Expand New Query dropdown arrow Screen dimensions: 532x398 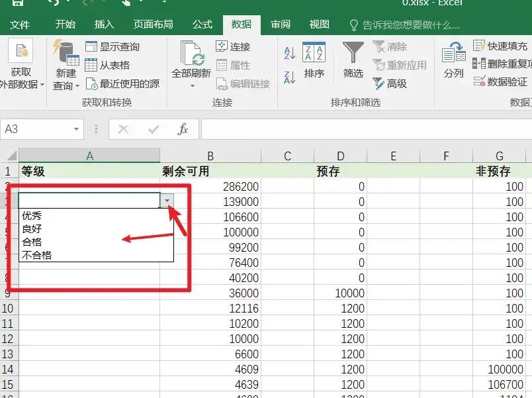pos(77,85)
